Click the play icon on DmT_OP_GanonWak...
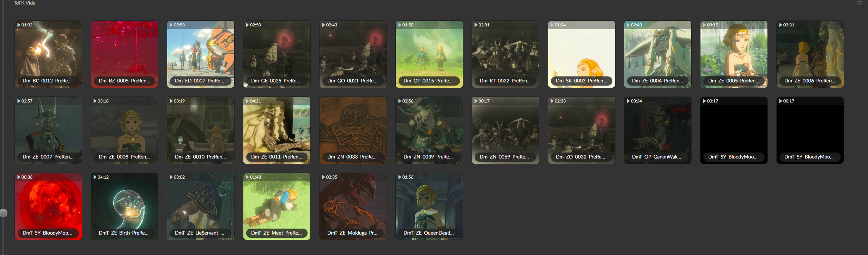The width and height of the screenshot is (868, 255). point(628,101)
